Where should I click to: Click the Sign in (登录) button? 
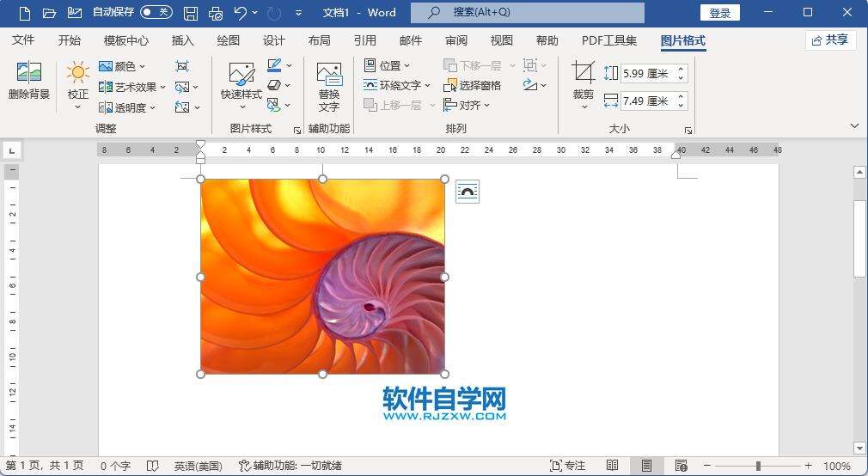pos(719,13)
